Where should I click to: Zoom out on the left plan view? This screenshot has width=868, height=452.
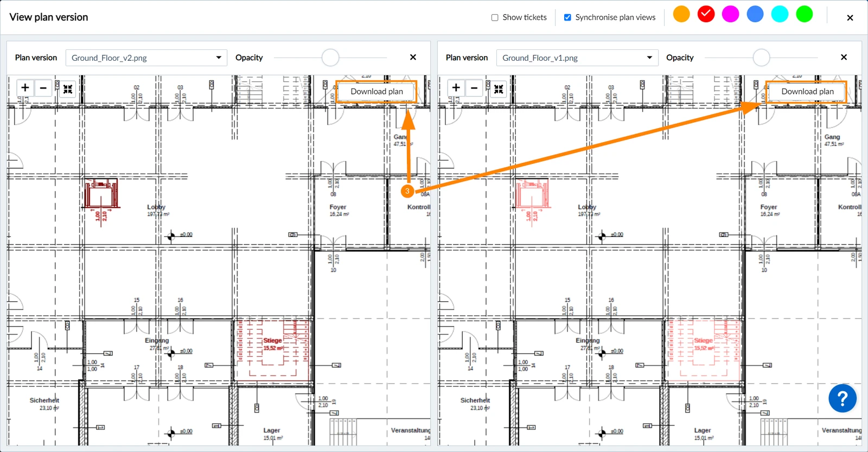click(43, 88)
